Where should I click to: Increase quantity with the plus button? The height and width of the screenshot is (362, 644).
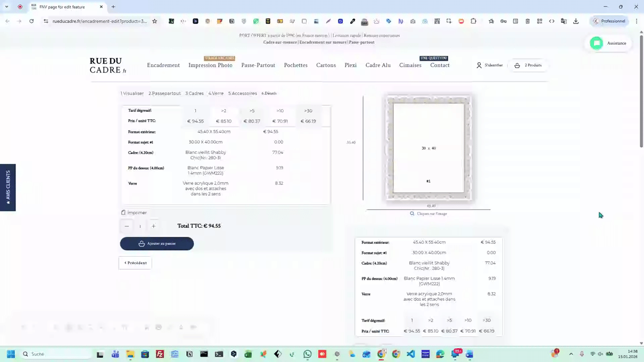(153, 226)
